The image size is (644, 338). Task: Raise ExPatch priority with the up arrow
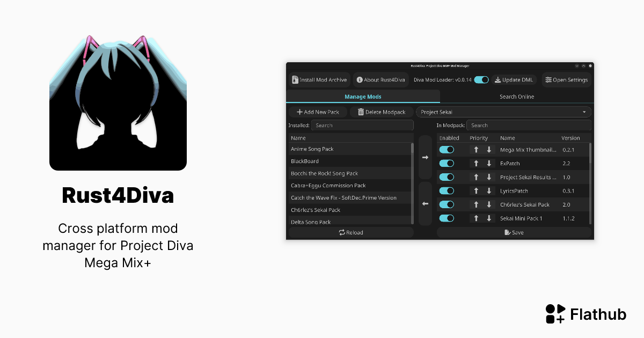coord(477,163)
